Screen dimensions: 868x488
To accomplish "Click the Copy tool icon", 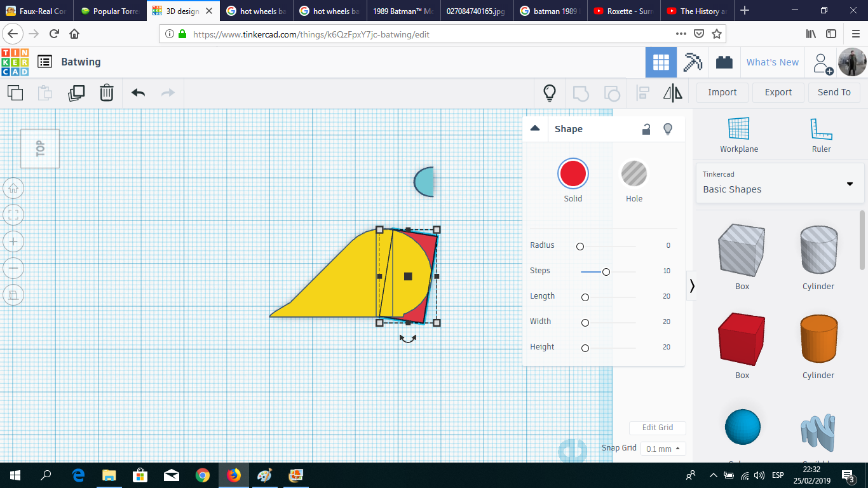I will pyautogui.click(x=15, y=93).
